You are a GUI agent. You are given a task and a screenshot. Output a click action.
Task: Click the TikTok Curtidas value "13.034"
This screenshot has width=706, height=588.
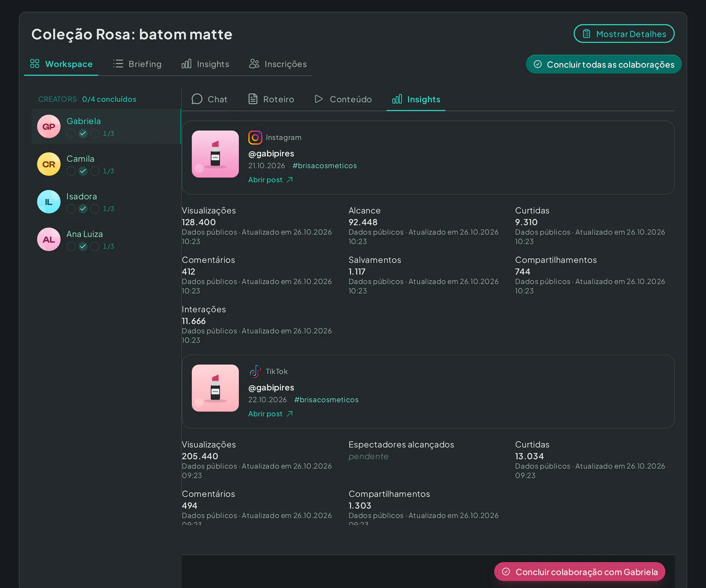coord(529,456)
